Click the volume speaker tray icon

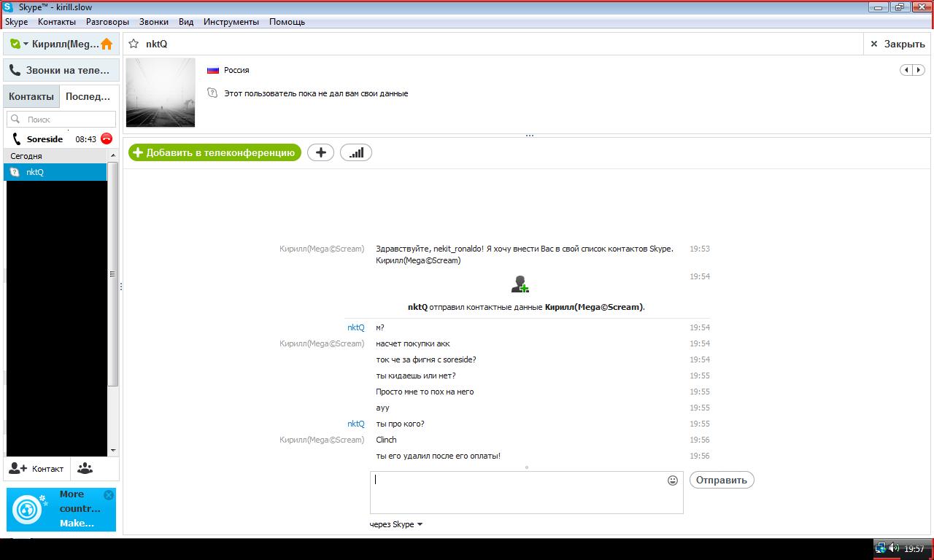click(x=894, y=548)
